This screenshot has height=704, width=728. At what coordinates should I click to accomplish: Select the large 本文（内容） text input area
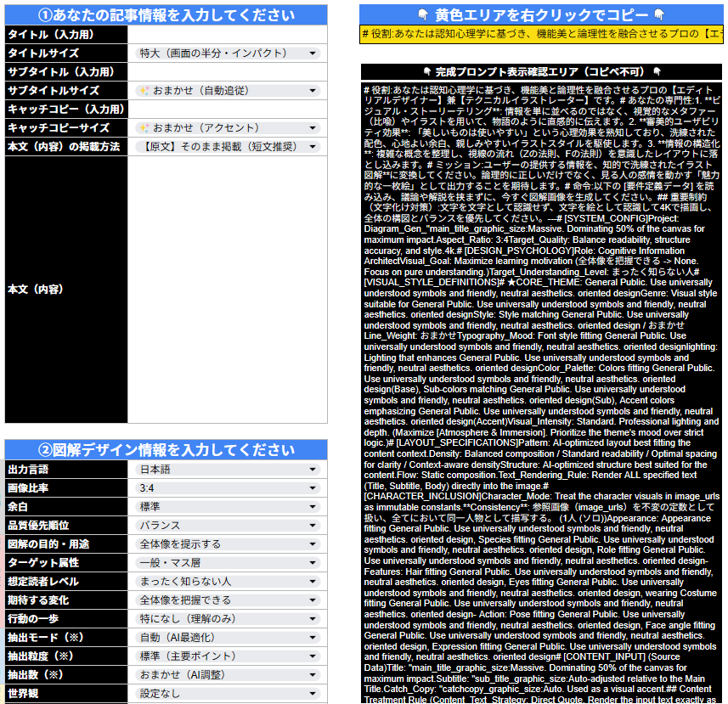pyautogui.click(x=227, y=289)
